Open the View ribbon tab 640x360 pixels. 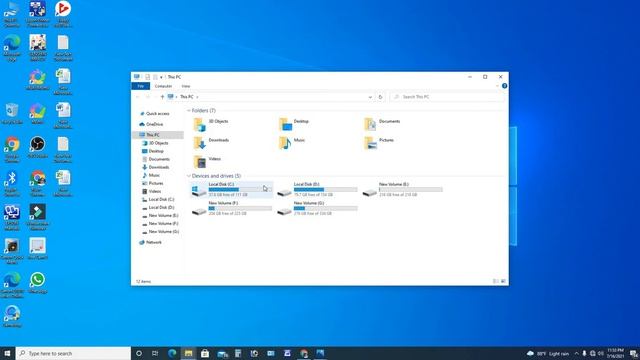tap(186, 86)
